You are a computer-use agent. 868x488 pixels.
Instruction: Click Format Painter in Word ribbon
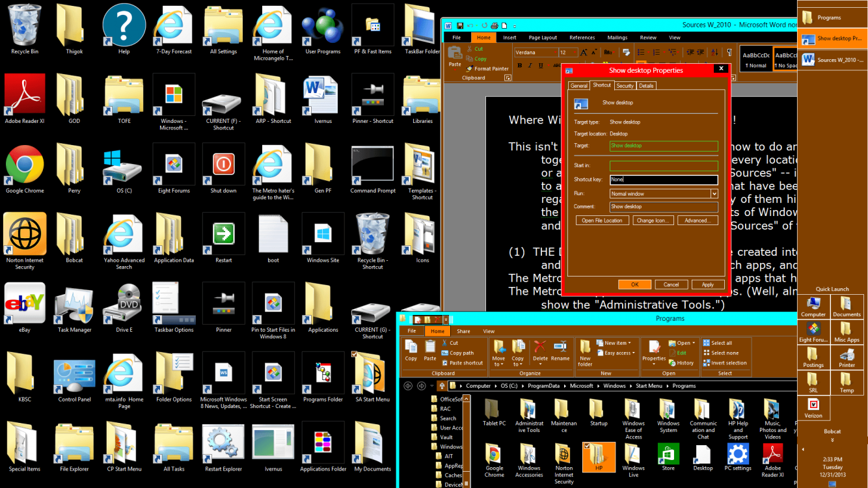(x=487, y=68)
